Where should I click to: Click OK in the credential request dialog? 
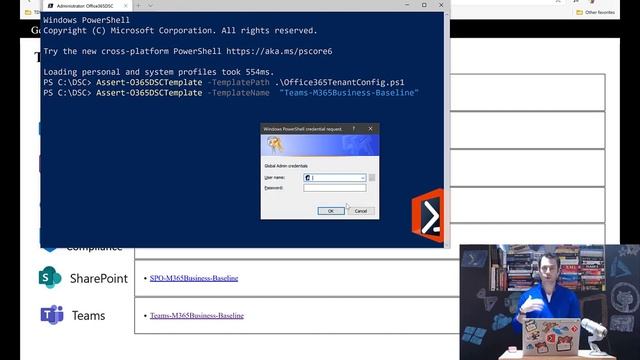pyautogui.click(x=331, y=211)
